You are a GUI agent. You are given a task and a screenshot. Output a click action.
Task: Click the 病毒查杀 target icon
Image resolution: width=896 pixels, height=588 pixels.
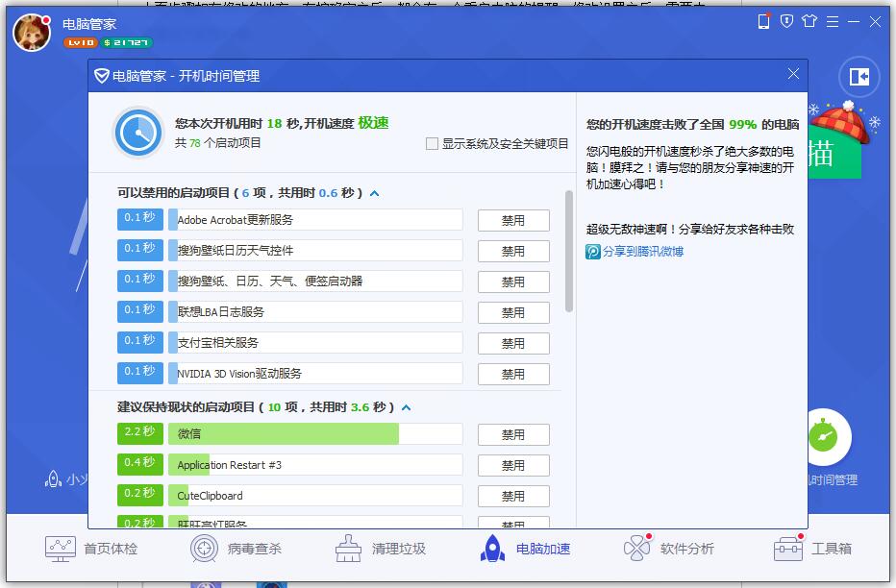(204, 549)
